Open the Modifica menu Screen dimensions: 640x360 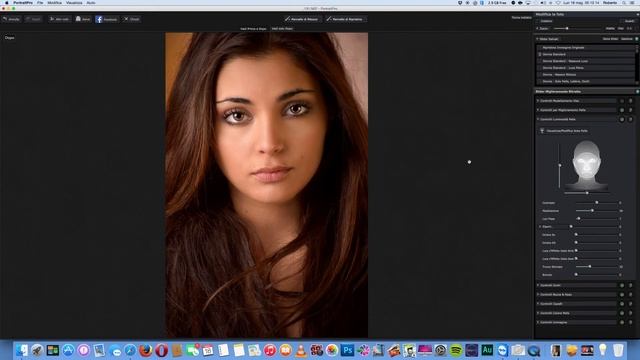click(x=54, y=3)
